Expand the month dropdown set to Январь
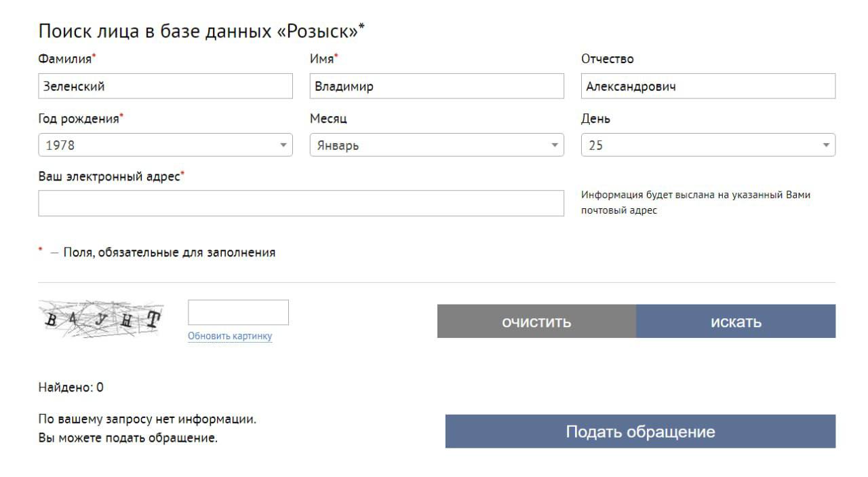This screenshot has height=477, width=868. point(436,145)
